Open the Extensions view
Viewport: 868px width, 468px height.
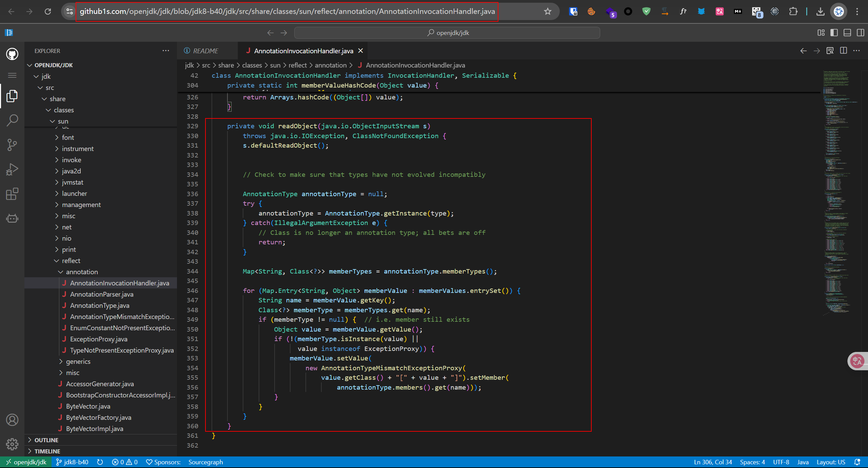(x=12, y=194)
